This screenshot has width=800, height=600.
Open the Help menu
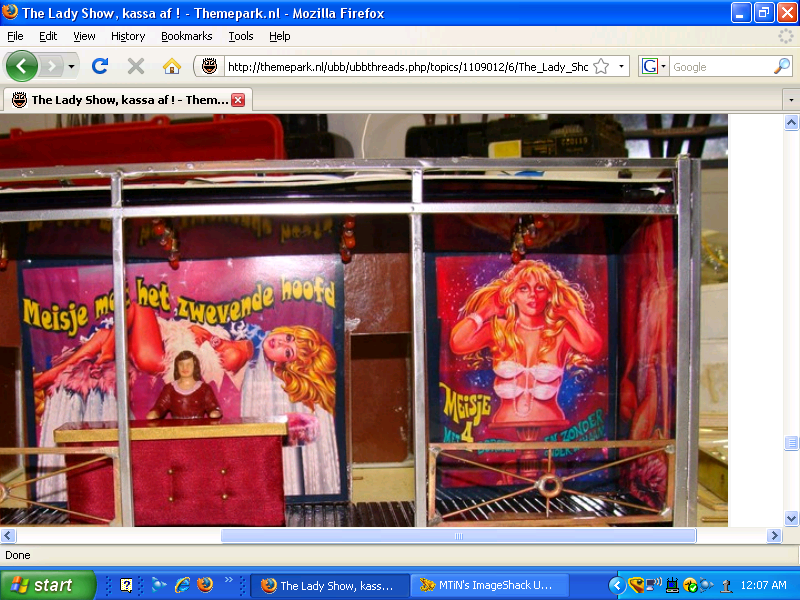pos(280,36)
